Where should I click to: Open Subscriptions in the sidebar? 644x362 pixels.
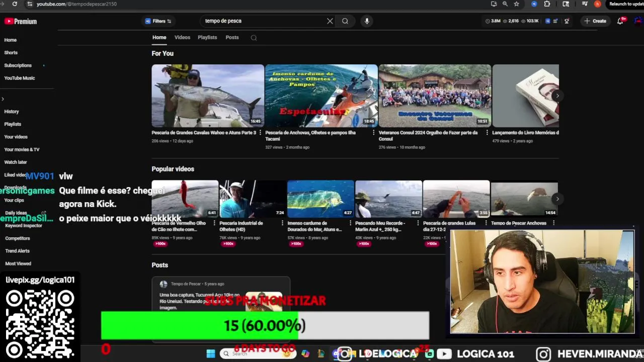tap(18, 65)
